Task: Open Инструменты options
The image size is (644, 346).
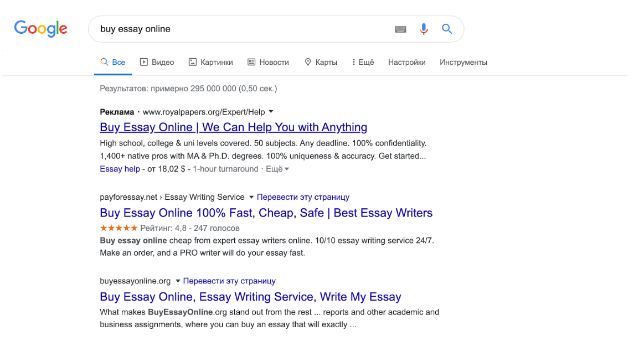Action: [x=463, y=63]
